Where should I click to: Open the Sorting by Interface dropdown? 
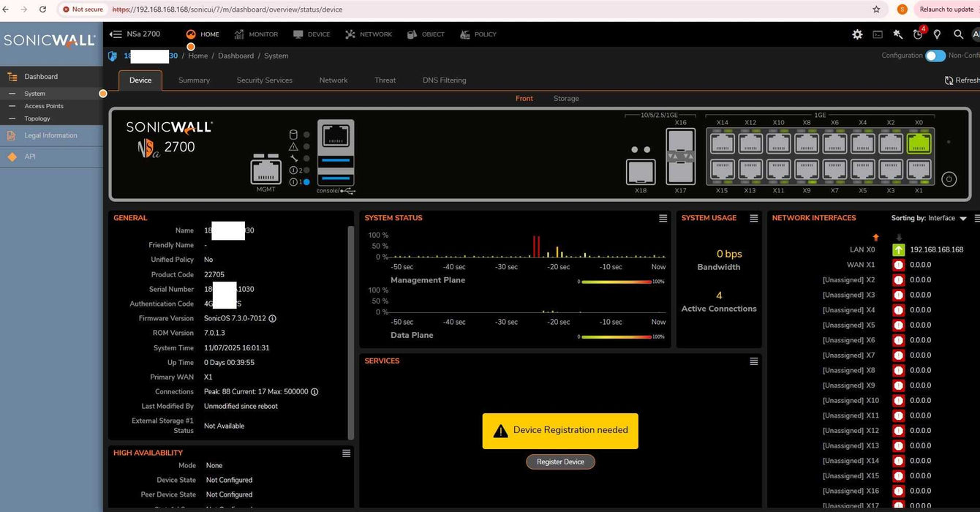coord(962,219)
